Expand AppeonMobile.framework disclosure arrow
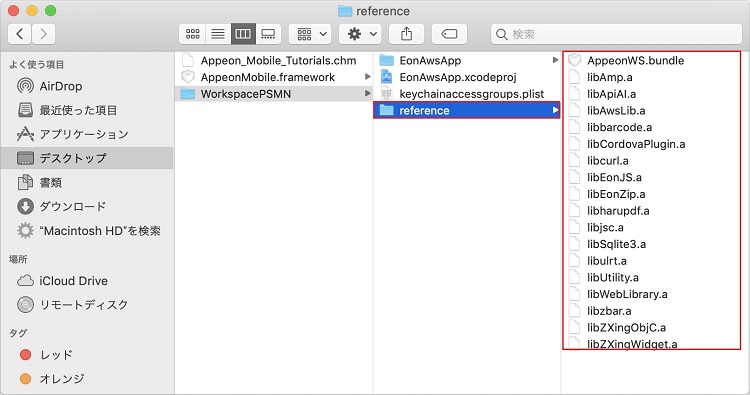The width and height of the screenshot is (750, 395). point(367,77)
